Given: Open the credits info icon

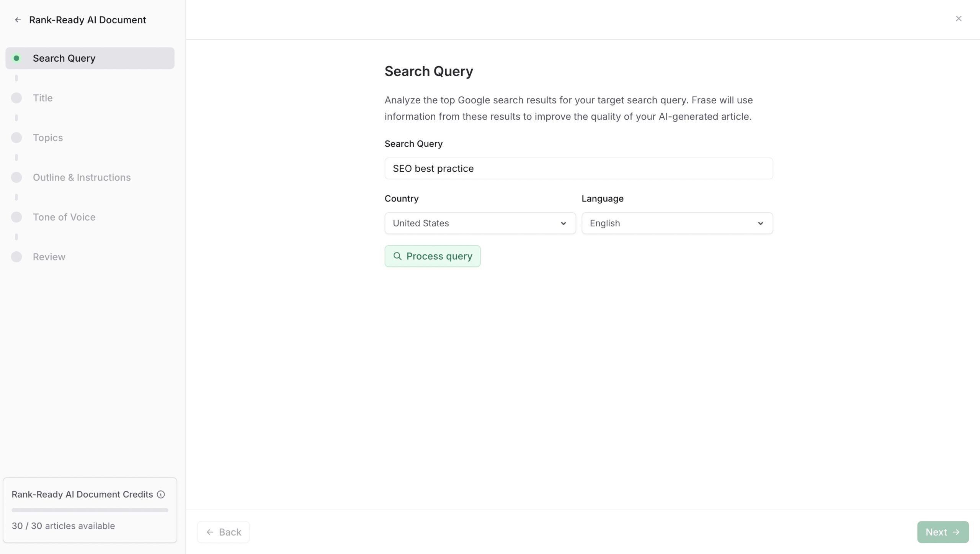Looking at the screenshot, I should click(161, 495).
